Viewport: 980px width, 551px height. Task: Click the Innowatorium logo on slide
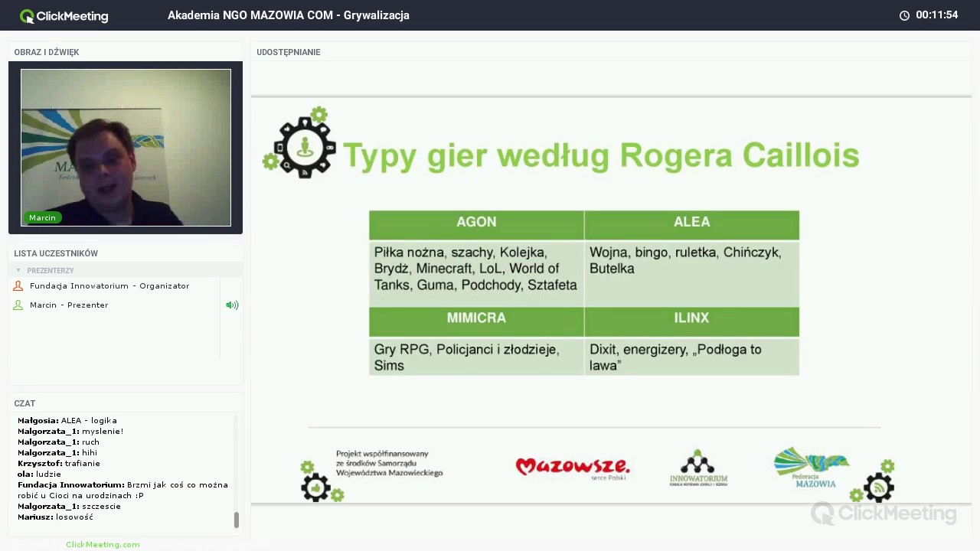698,468
